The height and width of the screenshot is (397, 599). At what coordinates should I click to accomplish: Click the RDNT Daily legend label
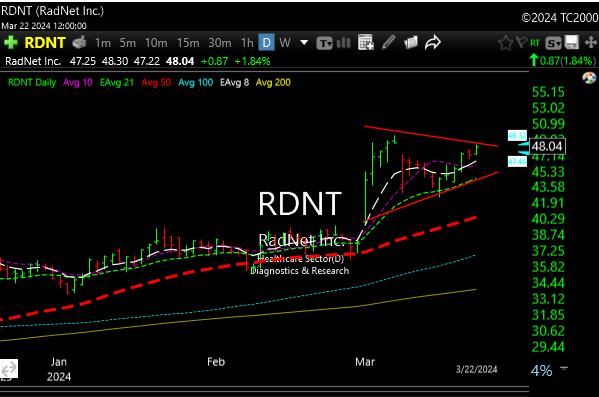point(32,83)
